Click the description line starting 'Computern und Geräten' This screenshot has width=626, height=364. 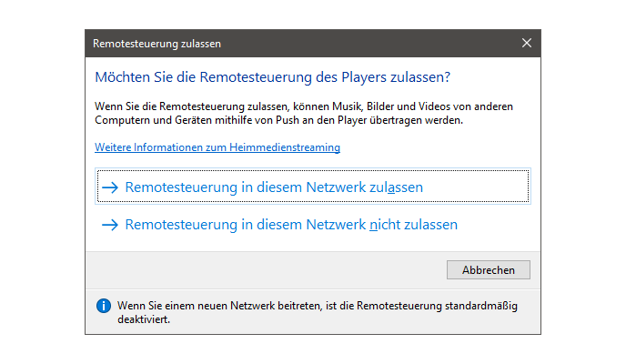pyautogui.click(x=278, y=120)
